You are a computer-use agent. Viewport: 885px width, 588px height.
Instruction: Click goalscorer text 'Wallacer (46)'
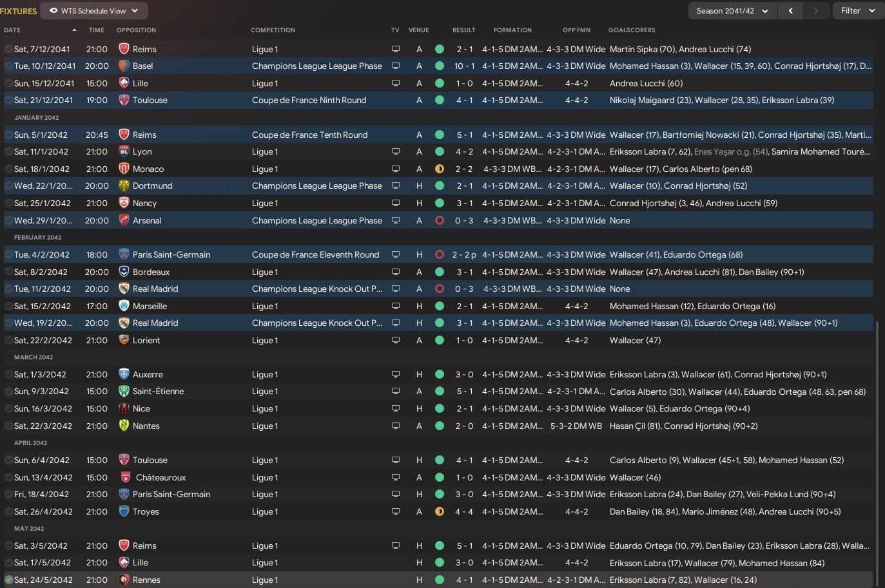coord(636,477)
